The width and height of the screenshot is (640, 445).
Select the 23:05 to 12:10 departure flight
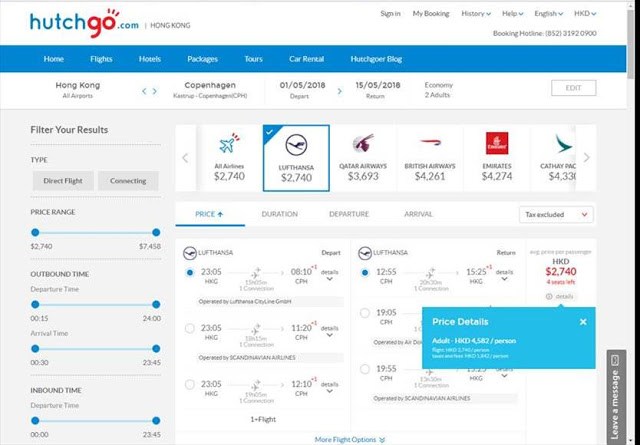click(190, 384)
